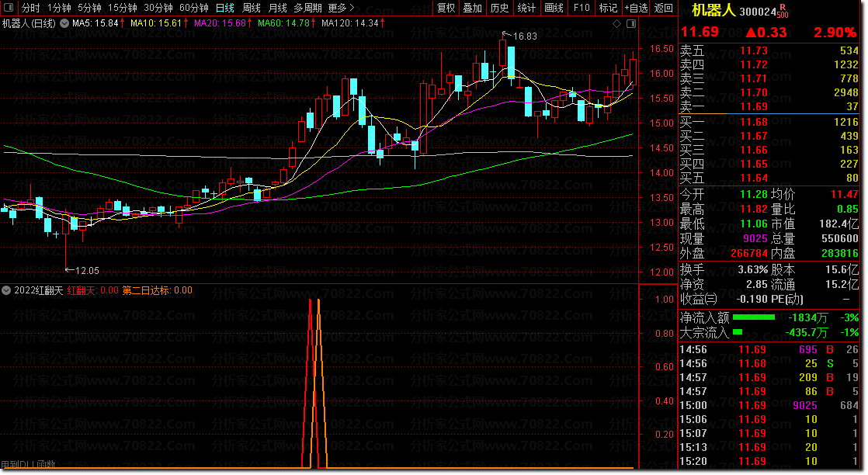This screenshot has height=475, width=868.
Task: Click the 叠加 overlay button
Action: click(x=473, y=8)
